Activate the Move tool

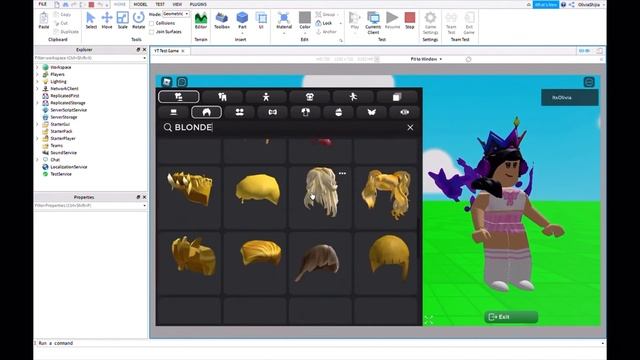click(107, 20)
